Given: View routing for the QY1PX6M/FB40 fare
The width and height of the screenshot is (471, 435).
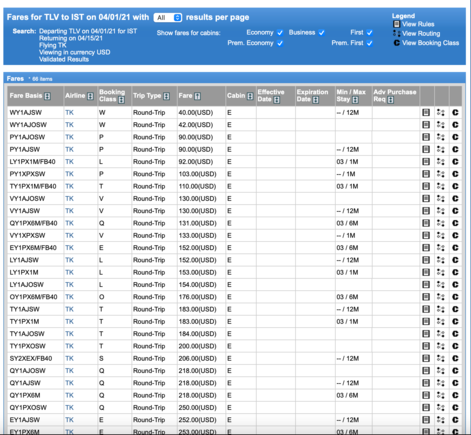Looking at the screenshot, I should click(441, 223).
